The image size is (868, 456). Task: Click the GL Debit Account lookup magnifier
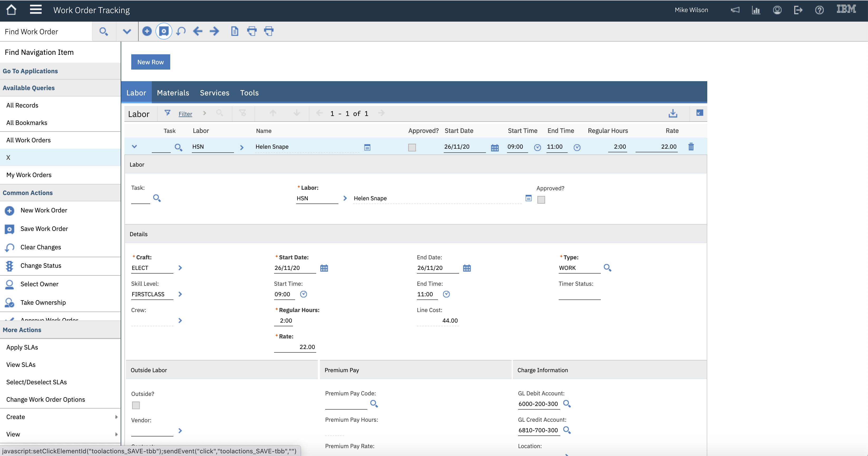tap(567, 404)
